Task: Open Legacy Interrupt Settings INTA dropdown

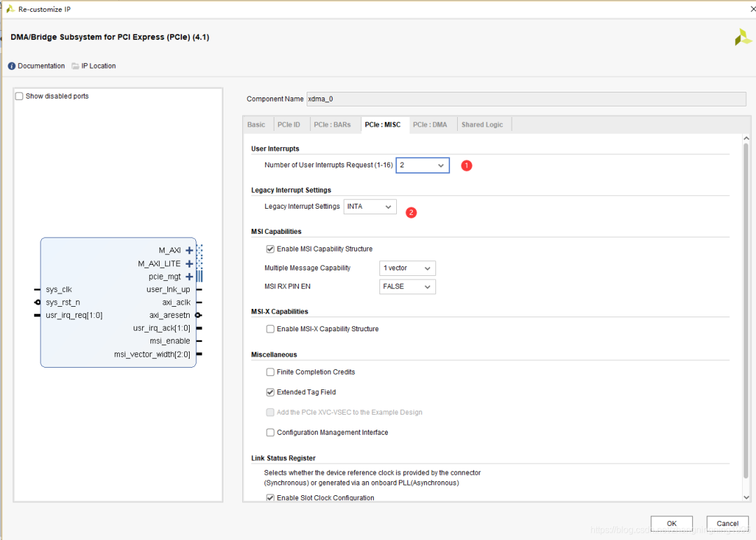Action: click(x=370, y=207)
